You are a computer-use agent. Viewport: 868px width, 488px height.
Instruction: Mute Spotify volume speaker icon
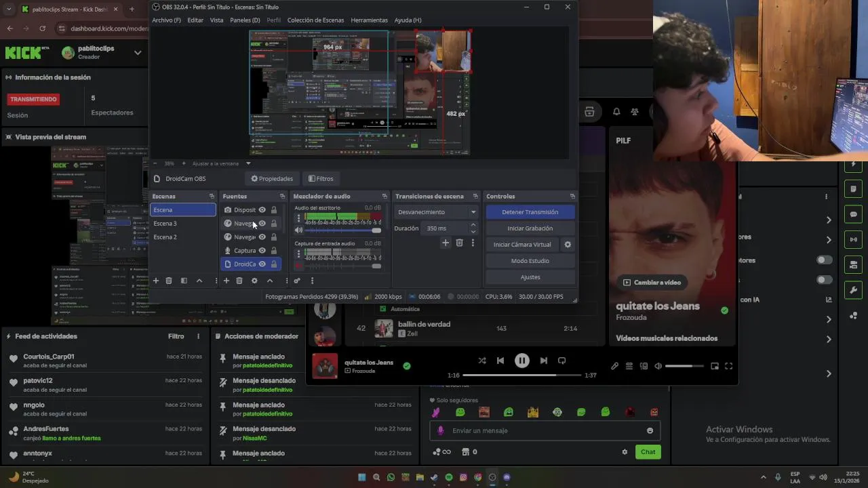click(x=658, y=366)
